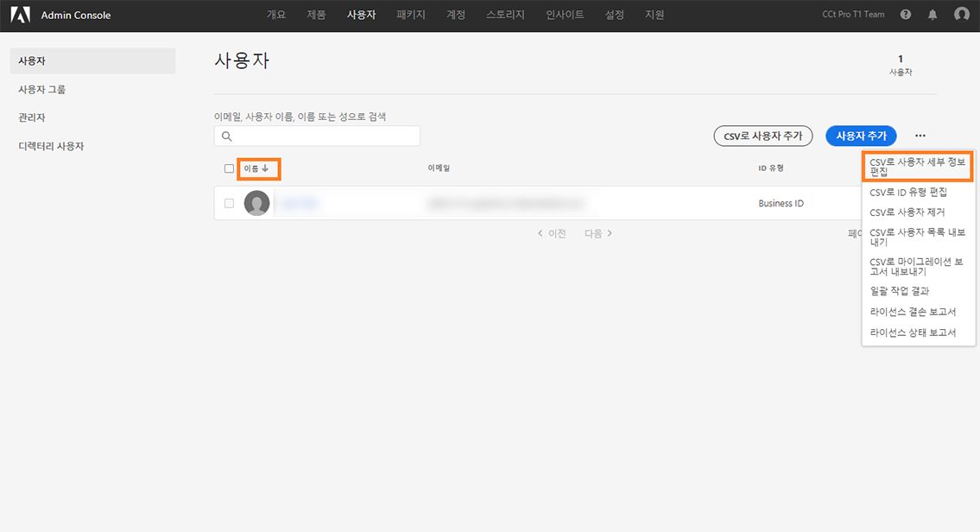Screen dimensions: 980x532
Task: Open the 패키지 tab
Action: click(411, 15)
